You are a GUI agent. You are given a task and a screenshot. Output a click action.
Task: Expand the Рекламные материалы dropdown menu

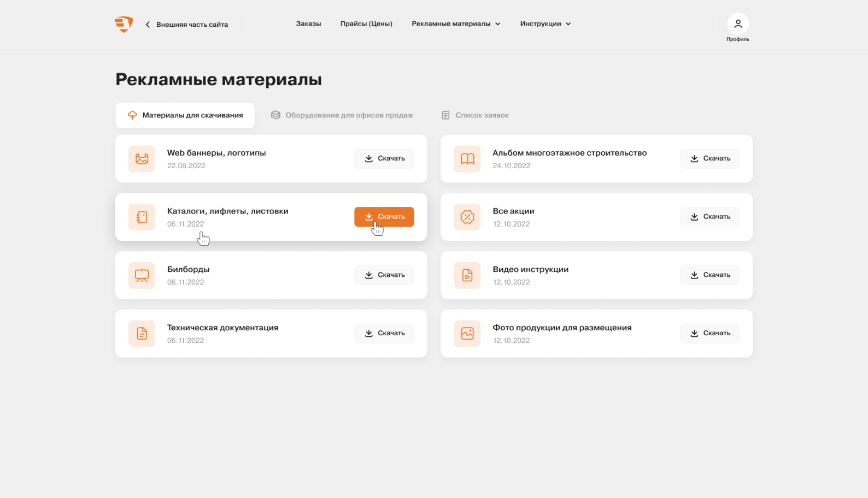(456, 24)
